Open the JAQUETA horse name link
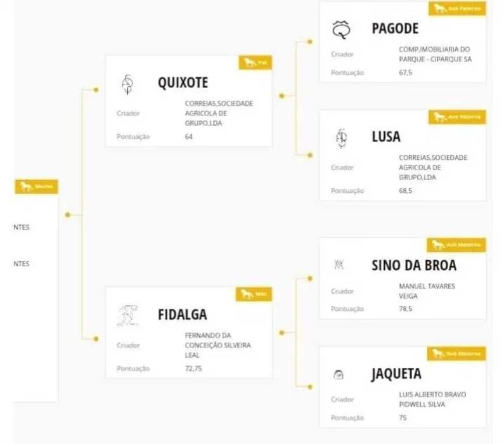The width and height of the screenshot is (504, 444). point(396,374)
